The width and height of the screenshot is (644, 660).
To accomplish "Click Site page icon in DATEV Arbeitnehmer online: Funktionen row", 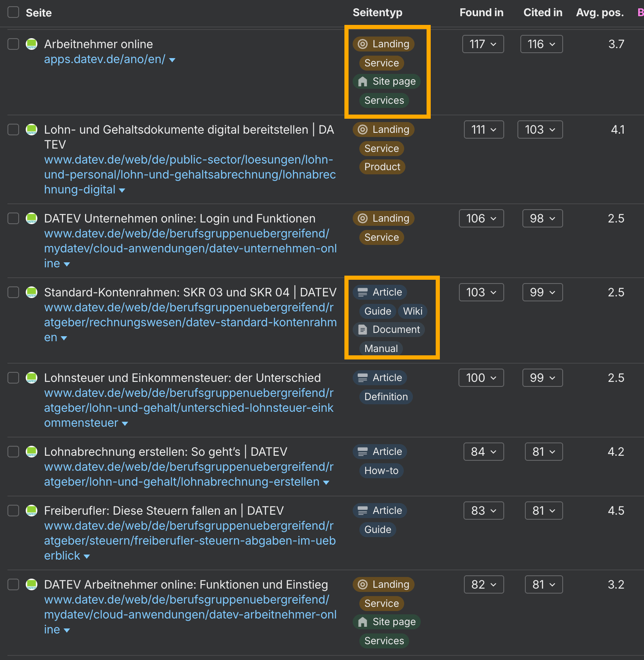I will click(363, 622).
